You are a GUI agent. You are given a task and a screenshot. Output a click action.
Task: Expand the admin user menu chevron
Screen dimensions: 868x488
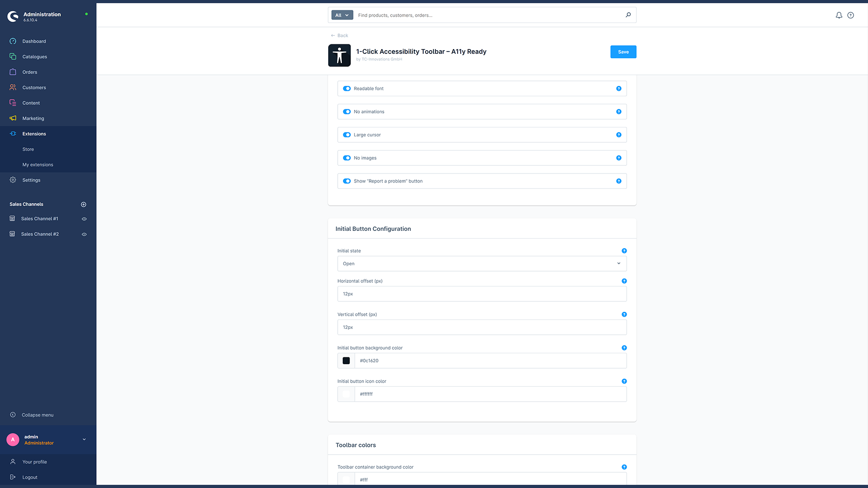84,439
